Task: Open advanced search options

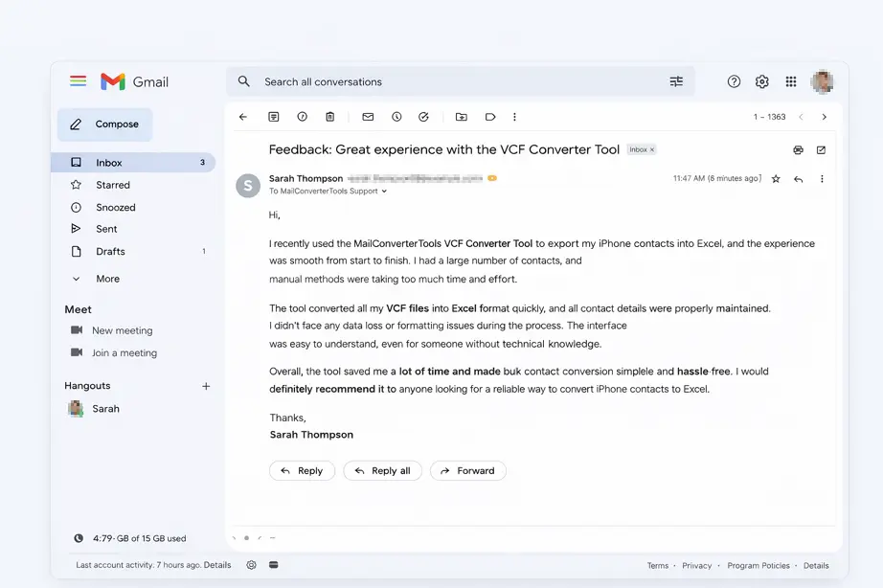Action: pos(677,81)
